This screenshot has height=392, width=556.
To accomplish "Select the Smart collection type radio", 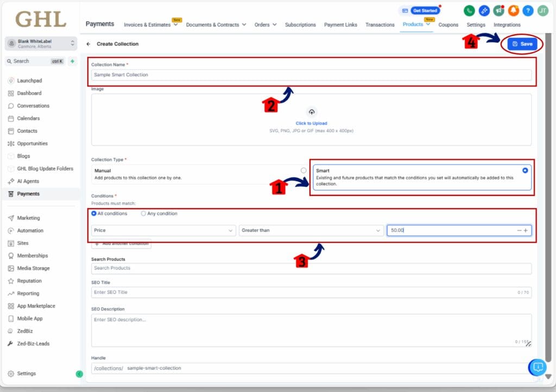I will point(525,170).
